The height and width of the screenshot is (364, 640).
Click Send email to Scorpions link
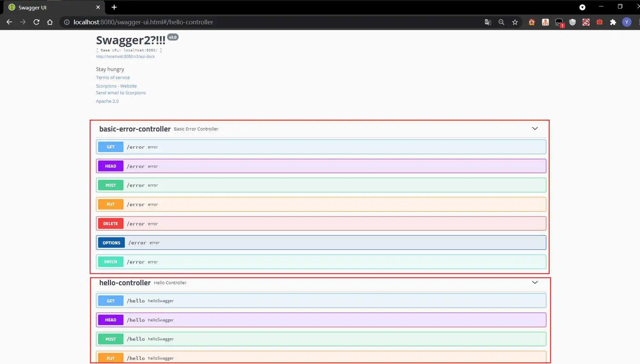coord(121,93)
